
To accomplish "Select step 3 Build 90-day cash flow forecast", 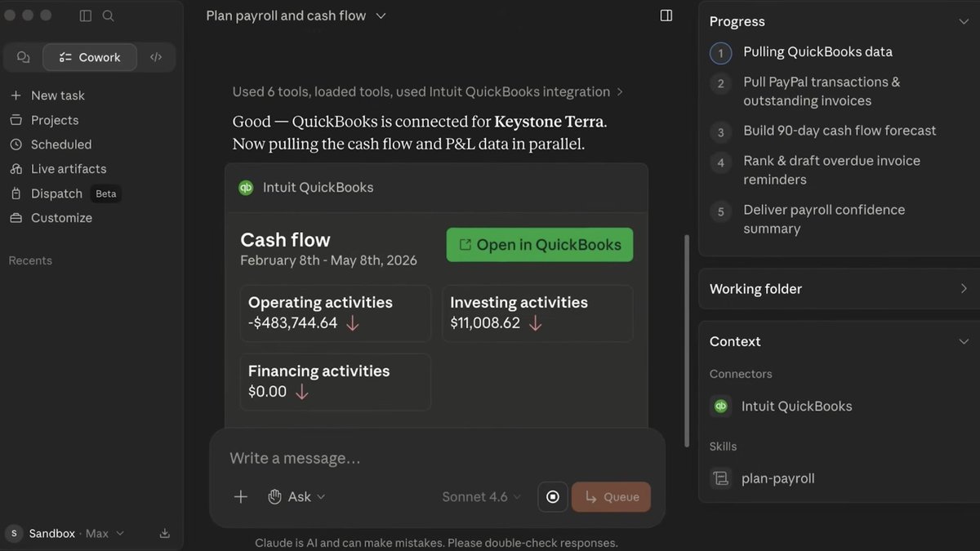I will click(840, 131).
